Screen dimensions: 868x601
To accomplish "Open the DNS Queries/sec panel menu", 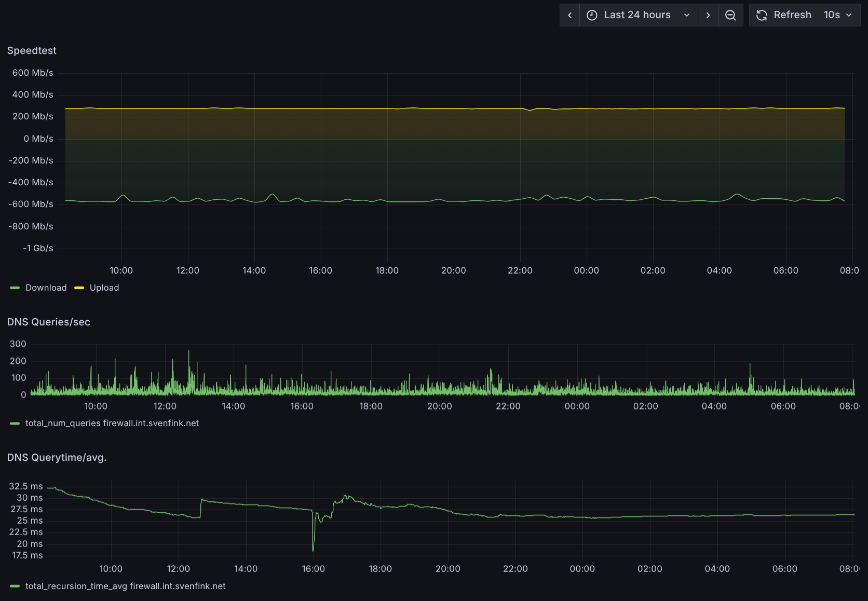I will pos(49,322).
